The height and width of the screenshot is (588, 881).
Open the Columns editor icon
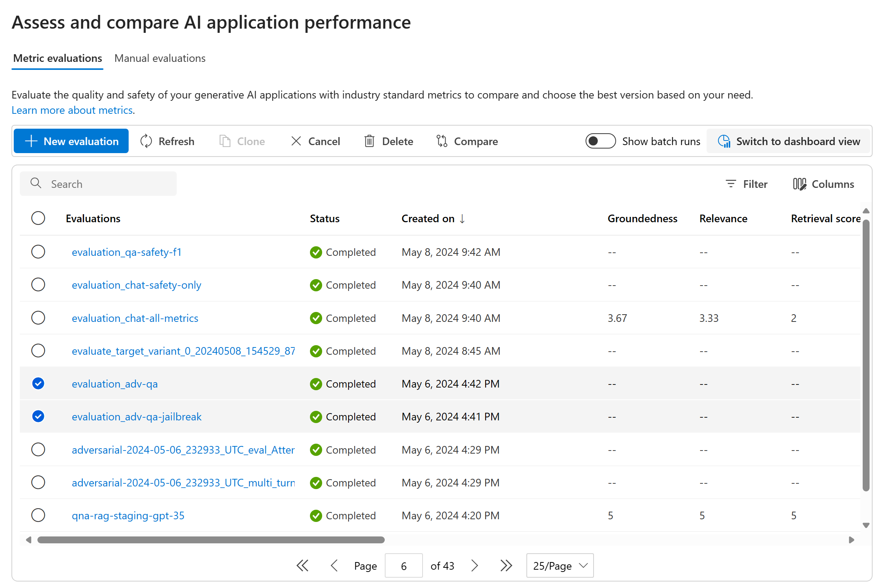coord(799,184)
